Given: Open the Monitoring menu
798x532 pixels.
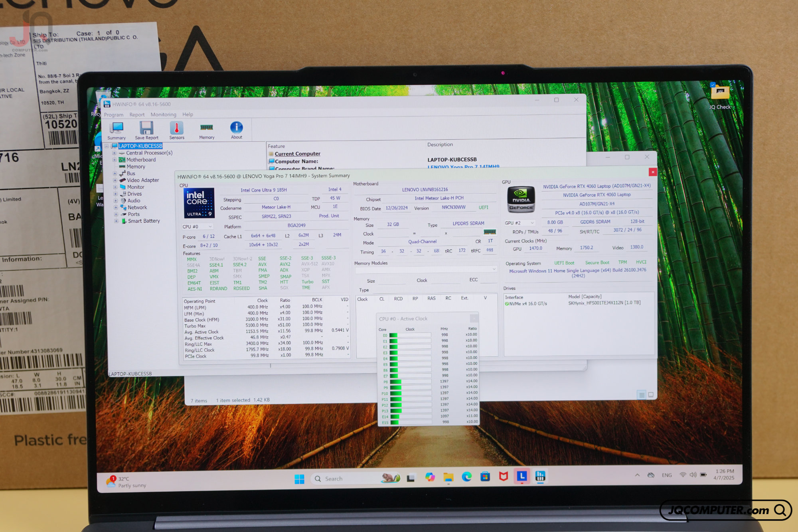Looking at the screenshot, I should (x=163, y=115).
